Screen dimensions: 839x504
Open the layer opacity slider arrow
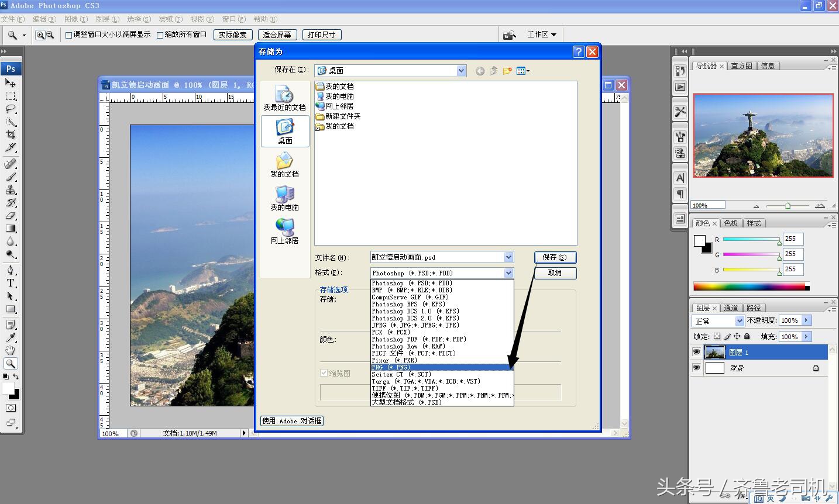(806, 320)
